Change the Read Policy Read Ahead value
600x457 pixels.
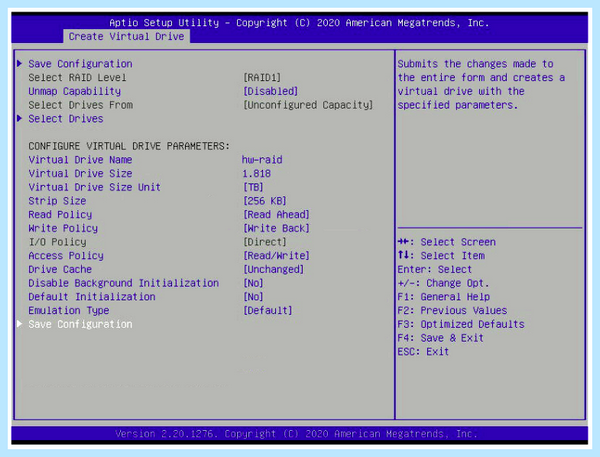[x=276, y=214]
